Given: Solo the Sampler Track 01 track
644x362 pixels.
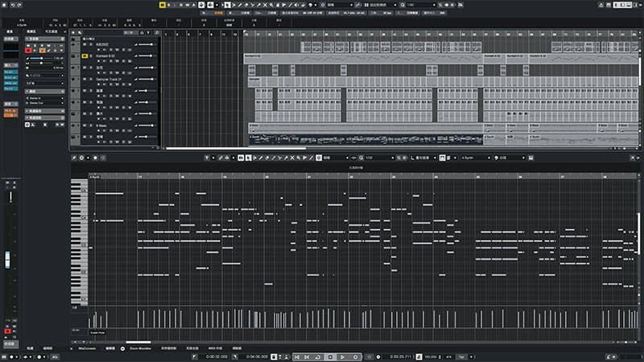Looking at the screenshot, I should (91, 79).
